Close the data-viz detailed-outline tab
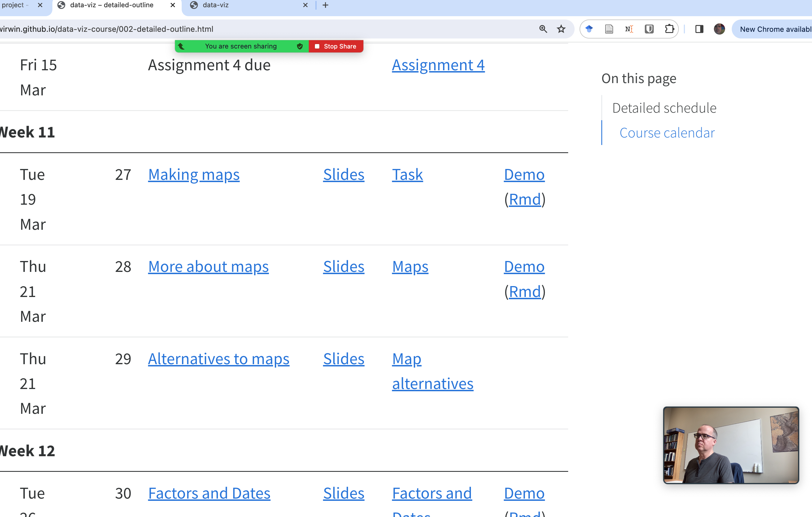The image size is (812, 517). pyautogui.click(x=173, y=5)
